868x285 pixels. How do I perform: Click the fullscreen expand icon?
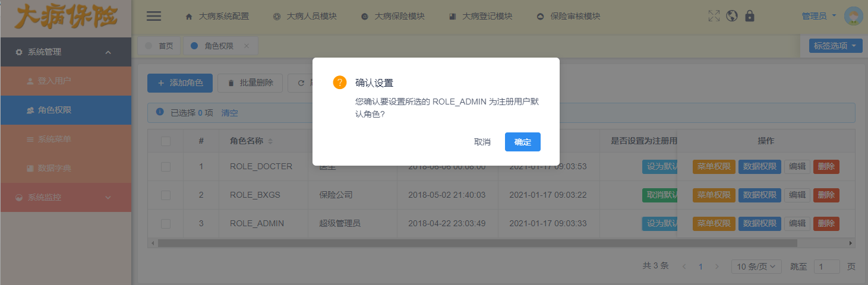pos(714,16)
